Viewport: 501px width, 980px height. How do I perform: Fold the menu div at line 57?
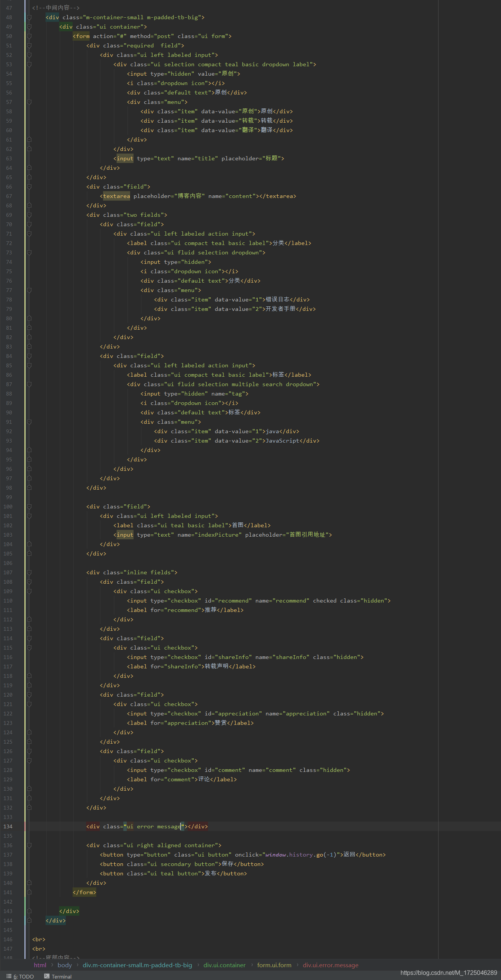pos(29,102)
